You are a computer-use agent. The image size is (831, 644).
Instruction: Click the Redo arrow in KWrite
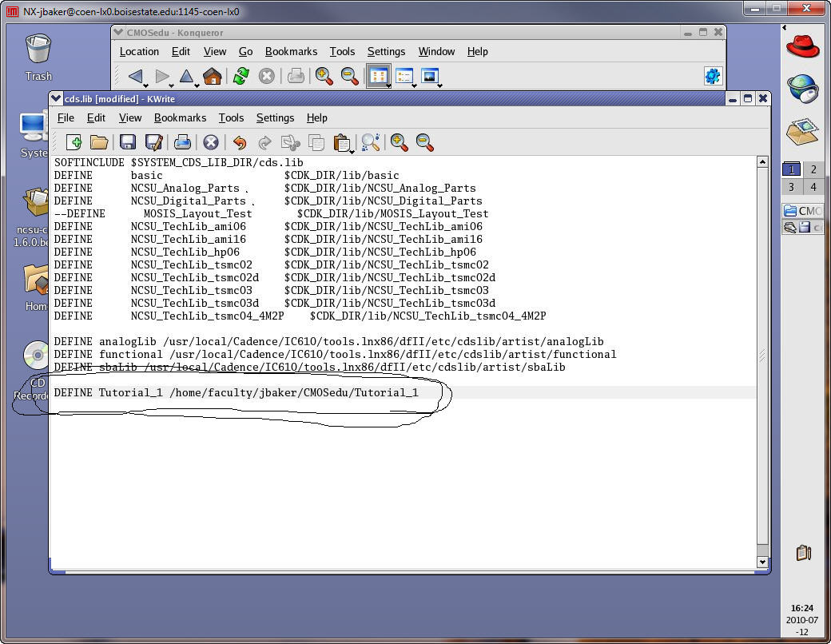(264, 142)
